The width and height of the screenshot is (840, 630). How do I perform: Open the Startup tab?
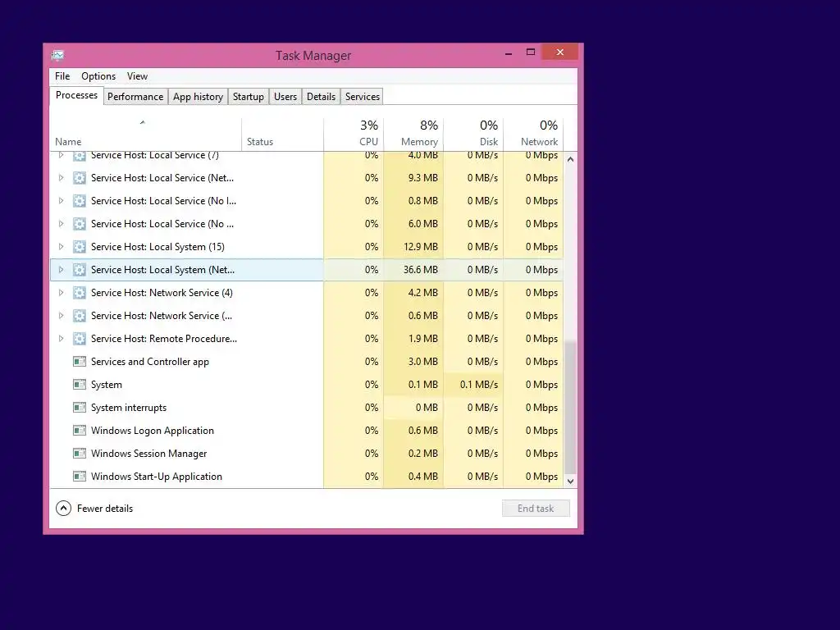(x=248, y=97)
